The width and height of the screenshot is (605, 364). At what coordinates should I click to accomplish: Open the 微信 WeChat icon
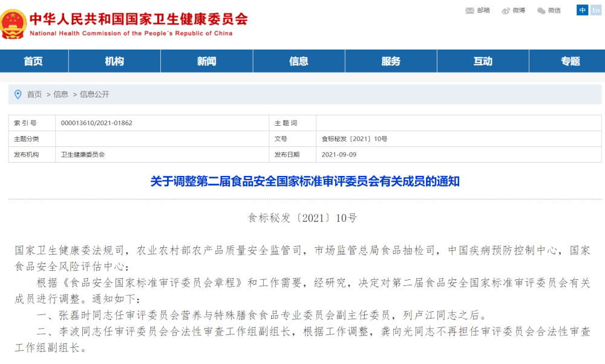point(541,11)
